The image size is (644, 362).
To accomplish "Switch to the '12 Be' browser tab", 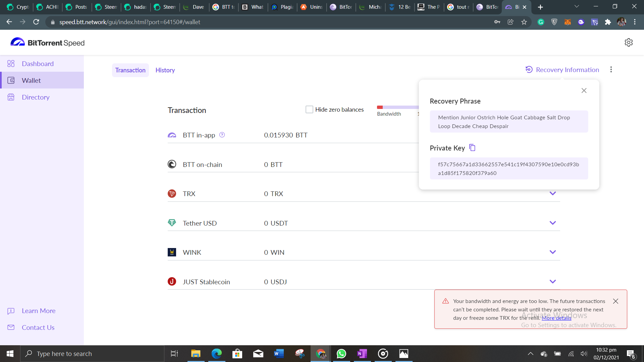I will pos(400,7).
